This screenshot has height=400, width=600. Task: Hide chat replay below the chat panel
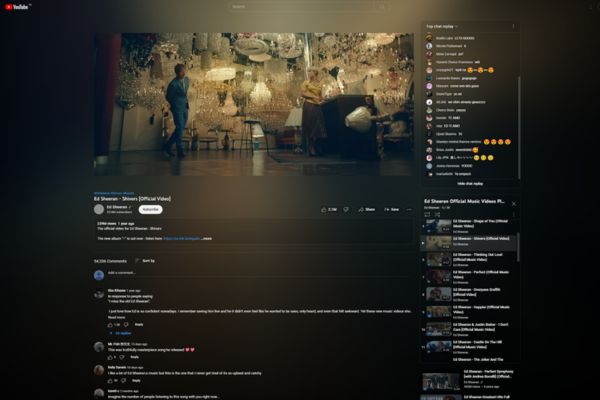(x=470, y=184)
